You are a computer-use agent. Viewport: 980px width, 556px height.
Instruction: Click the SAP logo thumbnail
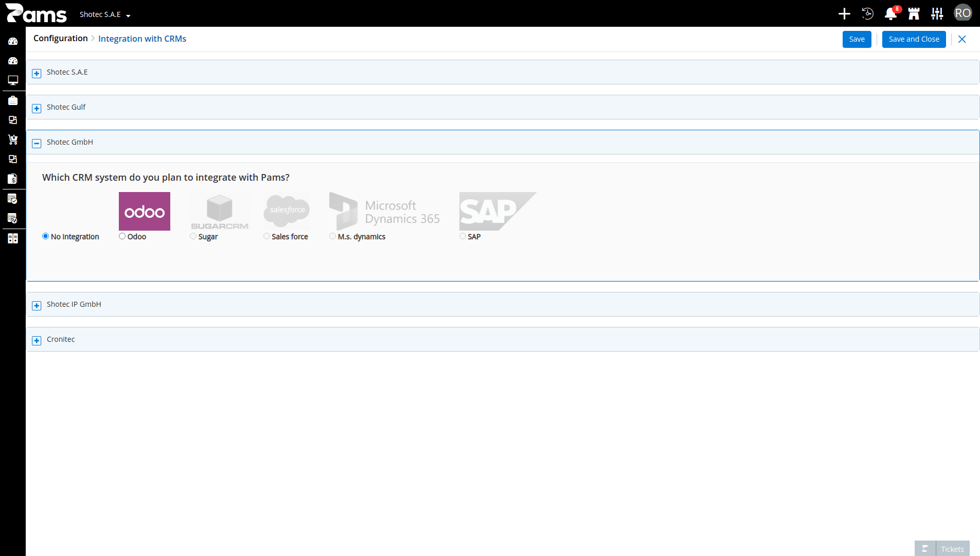click(x=498, y=211)
